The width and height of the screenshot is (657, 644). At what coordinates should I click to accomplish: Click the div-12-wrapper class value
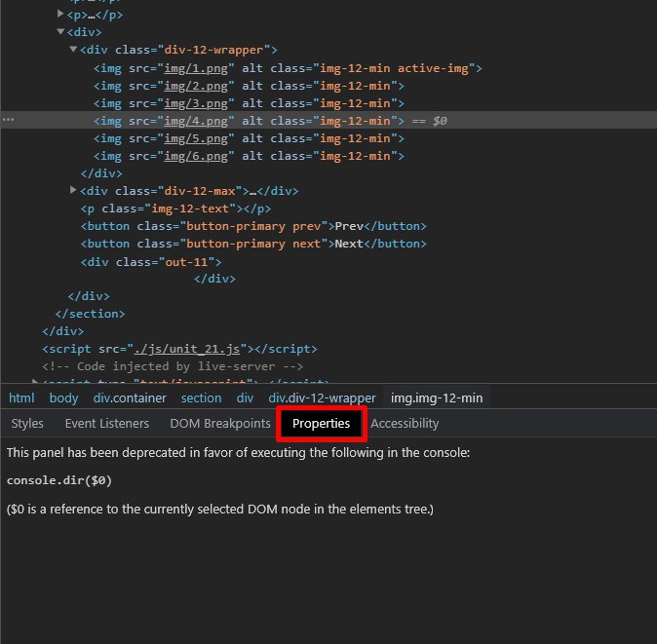tap(213, 50)
